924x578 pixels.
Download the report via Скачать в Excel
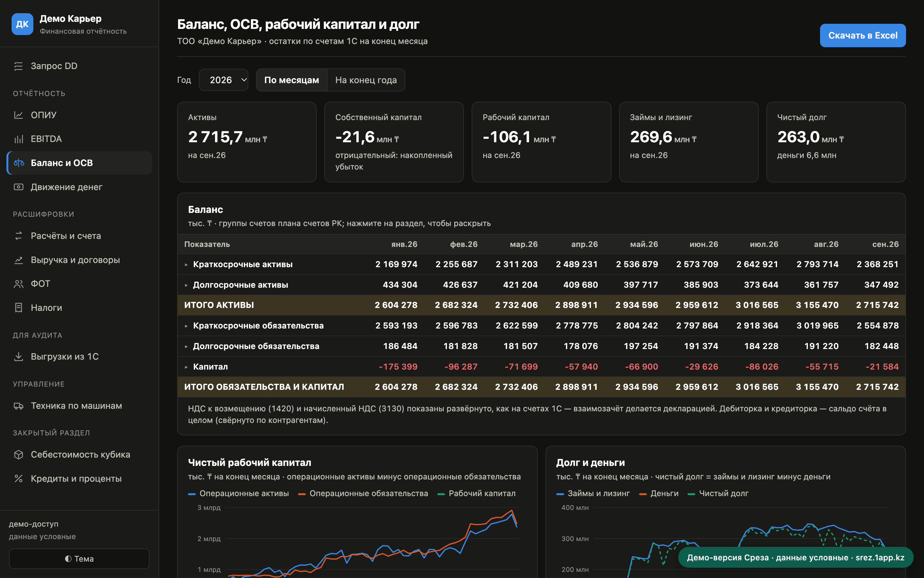[862, 36]
